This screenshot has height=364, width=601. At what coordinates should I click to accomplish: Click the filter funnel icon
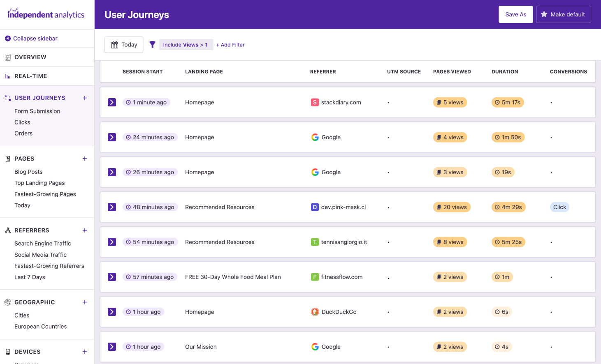pyautogui.click(x=153, y=44)
